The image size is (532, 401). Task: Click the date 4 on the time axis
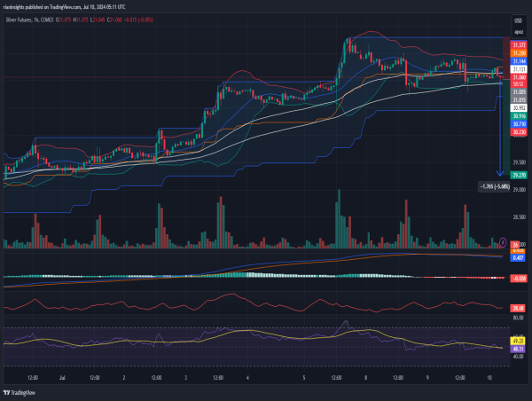click(247, 378)
